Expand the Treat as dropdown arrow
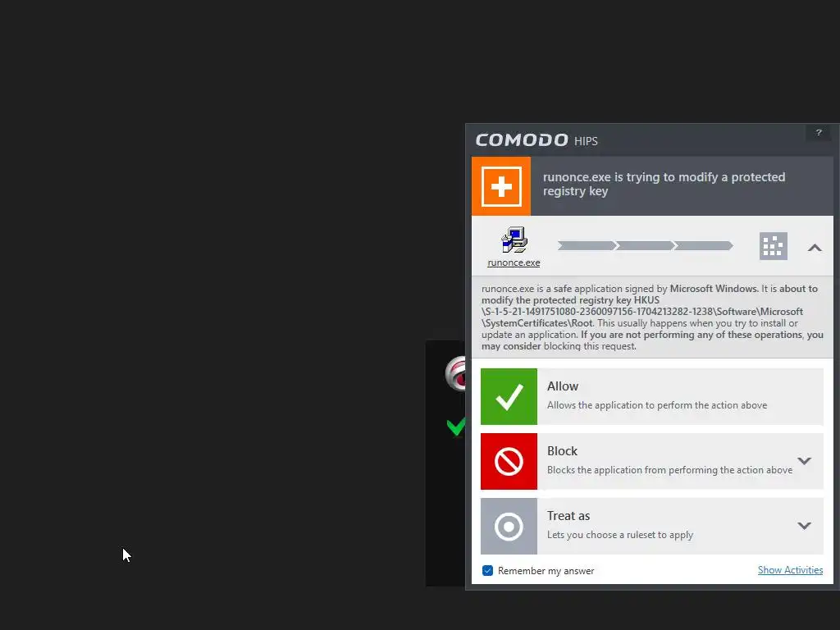 (804, 526)
